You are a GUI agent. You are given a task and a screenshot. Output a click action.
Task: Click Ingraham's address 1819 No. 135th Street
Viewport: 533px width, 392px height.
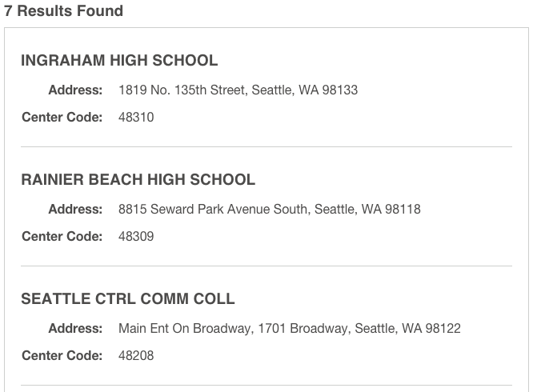click(x=238, y=90)
